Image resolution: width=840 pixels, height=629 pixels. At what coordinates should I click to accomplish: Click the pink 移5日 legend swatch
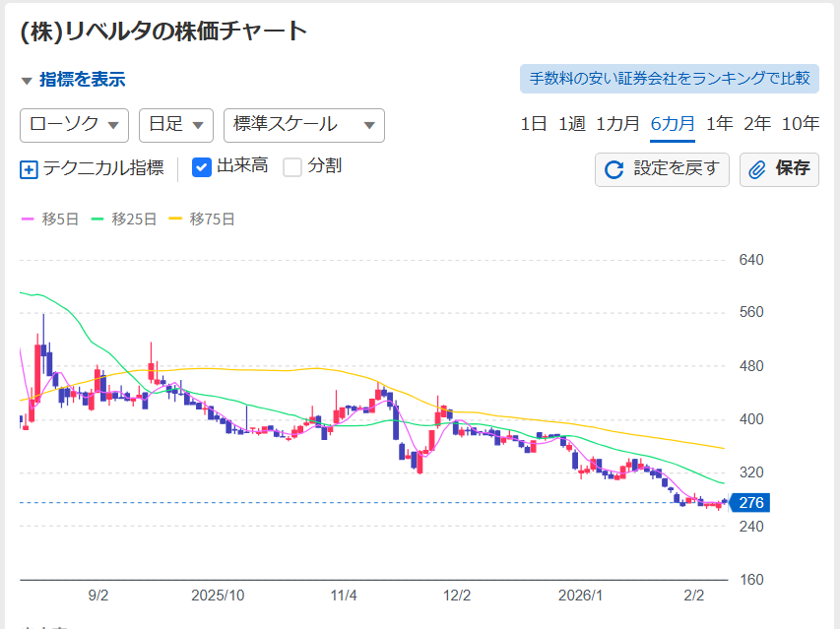pyautogui.click(x=25, y=220)
